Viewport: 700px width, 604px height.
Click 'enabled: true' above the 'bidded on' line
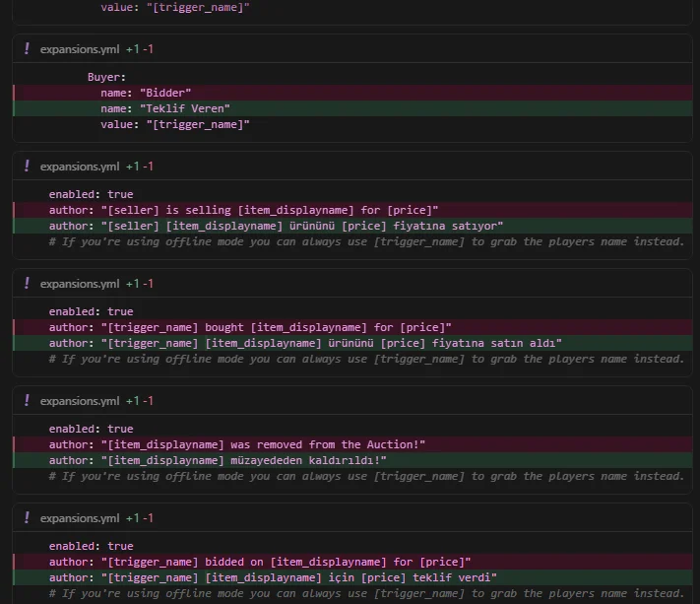(x=92, y=546)
